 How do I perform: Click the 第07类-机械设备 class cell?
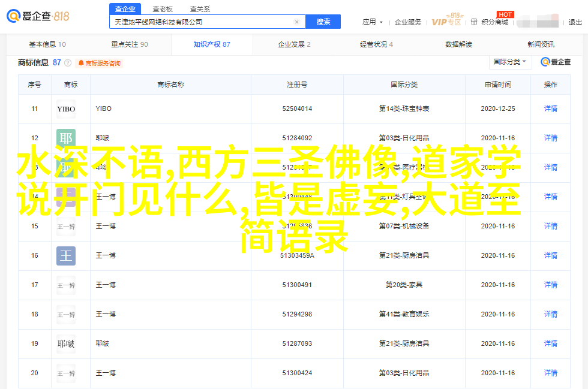click(x=404, y=226)
